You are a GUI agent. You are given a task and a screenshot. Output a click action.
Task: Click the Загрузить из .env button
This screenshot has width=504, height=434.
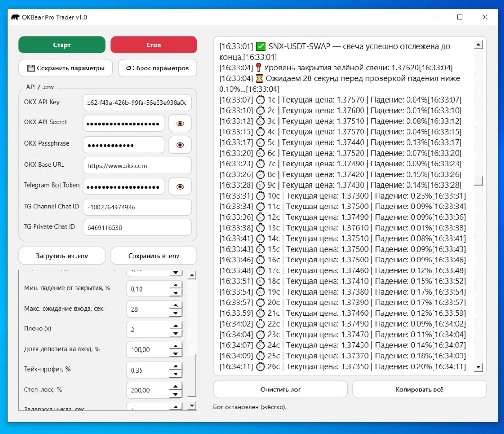(x=62, y=256)
